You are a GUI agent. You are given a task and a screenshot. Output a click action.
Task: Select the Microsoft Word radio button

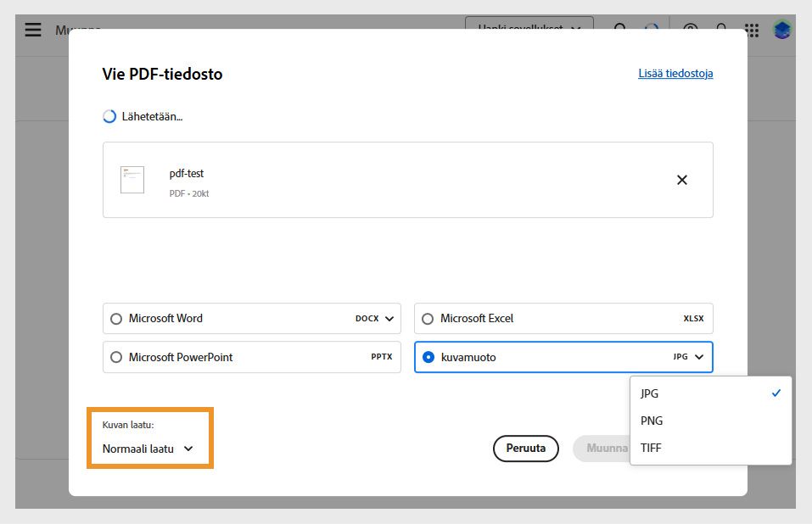pyautogui.click(x=116, y=319)
